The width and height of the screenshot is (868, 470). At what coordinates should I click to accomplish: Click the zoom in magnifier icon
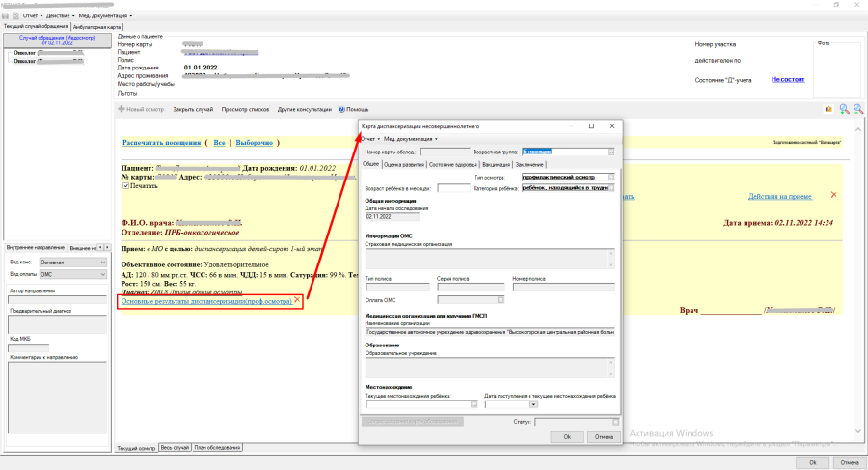[x=844, y=109]
